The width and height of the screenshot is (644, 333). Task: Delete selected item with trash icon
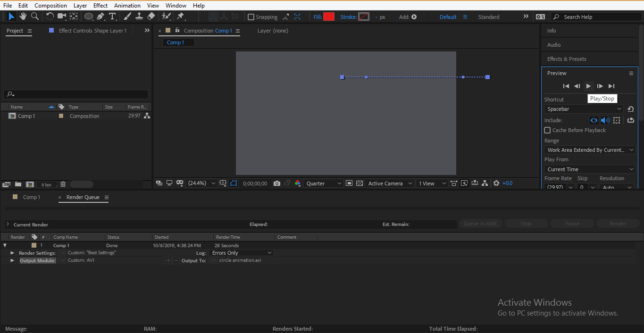tap(63, 184)
